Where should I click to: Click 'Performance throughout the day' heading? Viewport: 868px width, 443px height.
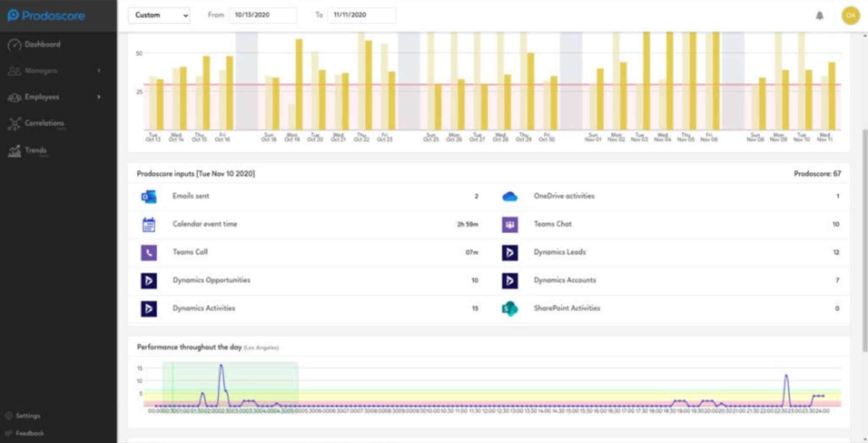[189, 347]
